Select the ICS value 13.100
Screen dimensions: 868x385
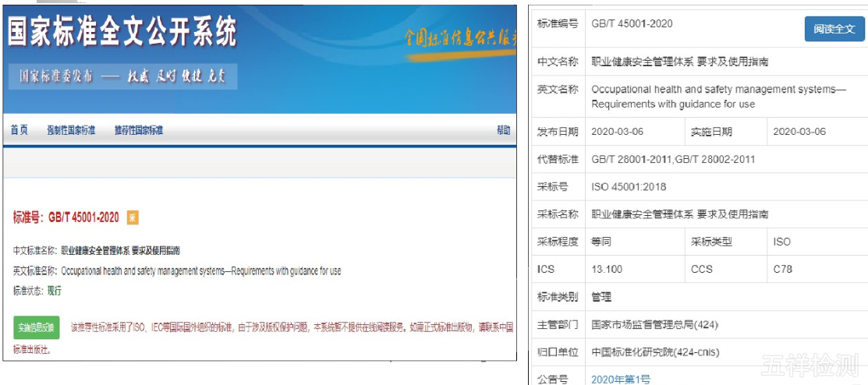pyautogui.click(x=607, y=270)
